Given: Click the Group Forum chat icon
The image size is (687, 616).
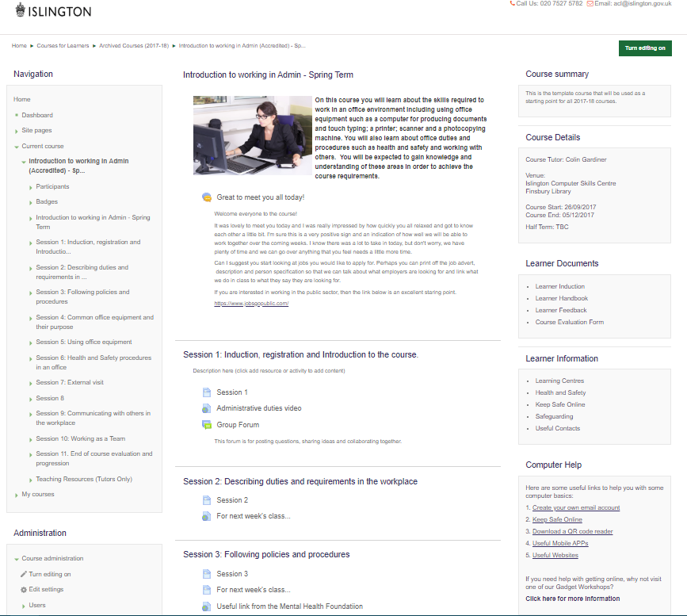Looking at the screenshot, I should point(206,425).
